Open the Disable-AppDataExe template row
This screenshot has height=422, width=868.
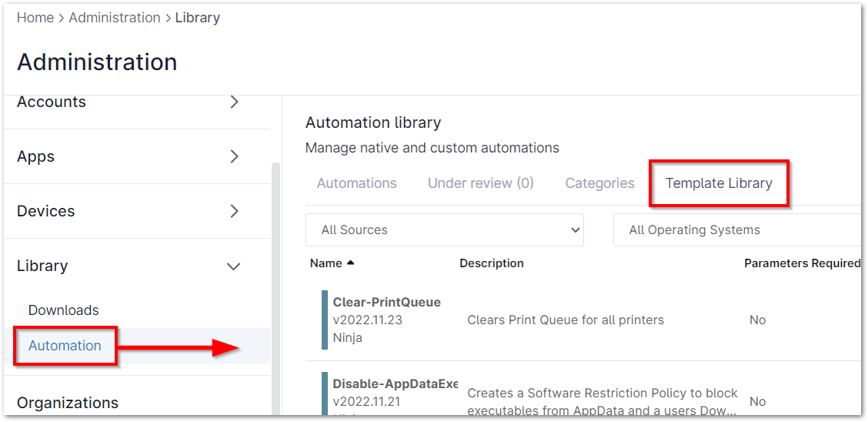point(395,383)
